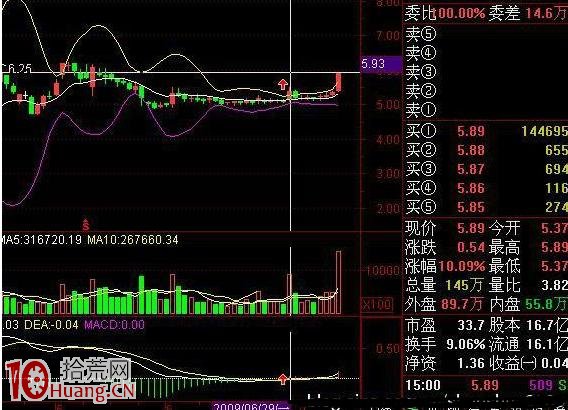568x410 pixels.
Task: Click the 外盘 89.7万 value
Action: pyautogui.click(x=462, y=304)
